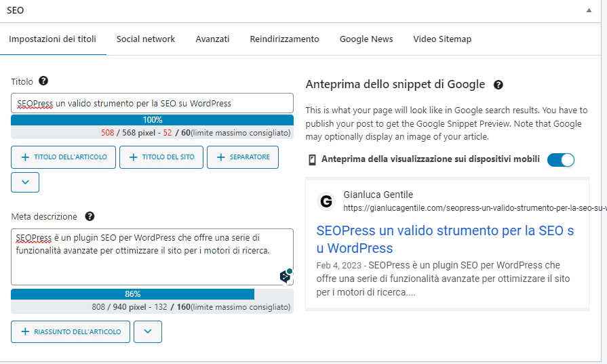Image resolution: width=607 pixels, height=364 pixels.
Task: Expand more meta description variables dropdown
Action: [x=148, y=331]
